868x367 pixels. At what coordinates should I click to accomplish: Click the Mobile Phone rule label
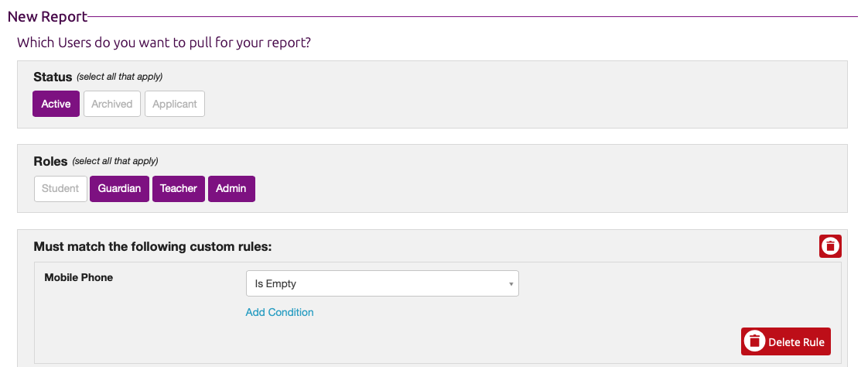[x=79, y=277]
